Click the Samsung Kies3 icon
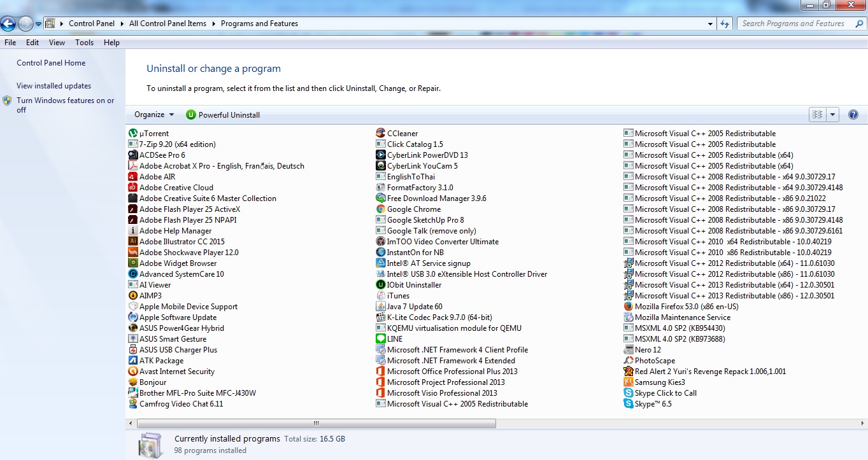868x460 pixels. 629,382
